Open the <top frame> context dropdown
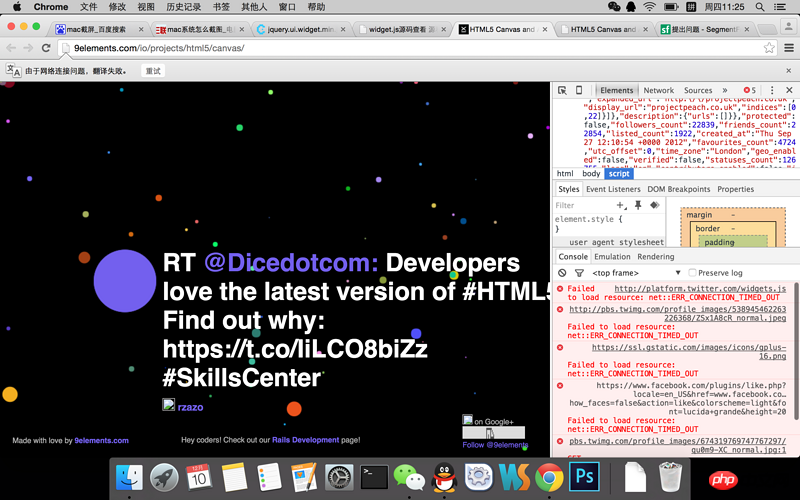Image resolution: width=800 pixels, height=500 pixels. coord(636,273)
